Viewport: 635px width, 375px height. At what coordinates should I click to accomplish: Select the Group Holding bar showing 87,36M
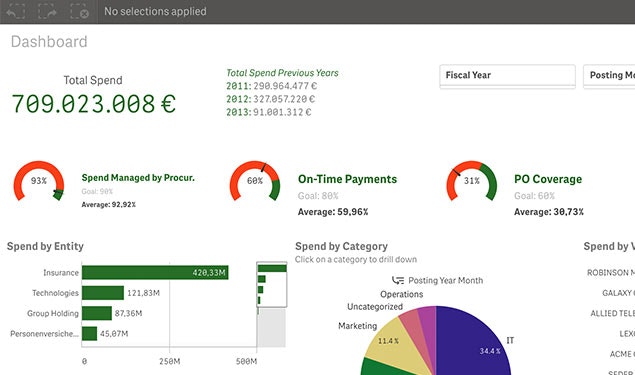(97, 313)
